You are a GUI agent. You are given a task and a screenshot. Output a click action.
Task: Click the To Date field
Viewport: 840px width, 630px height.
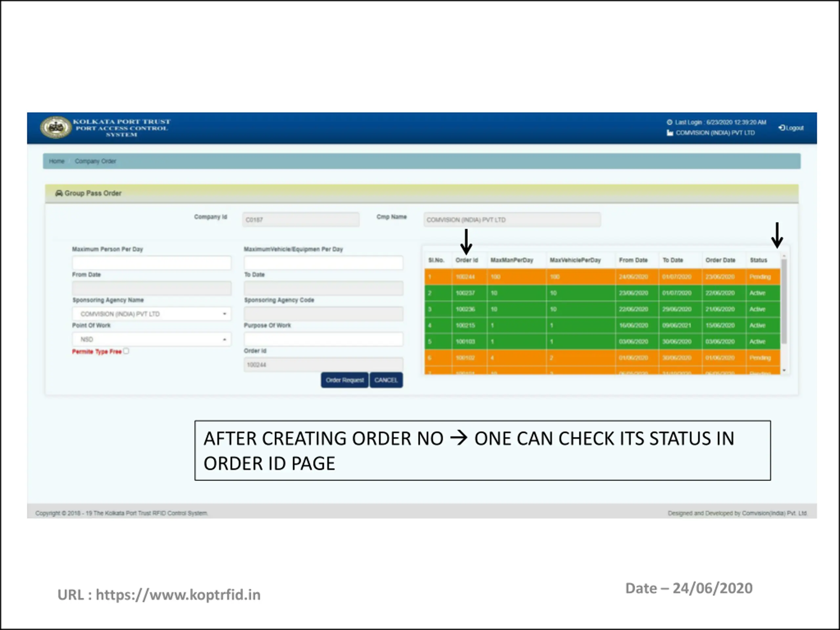pos(323,288)
